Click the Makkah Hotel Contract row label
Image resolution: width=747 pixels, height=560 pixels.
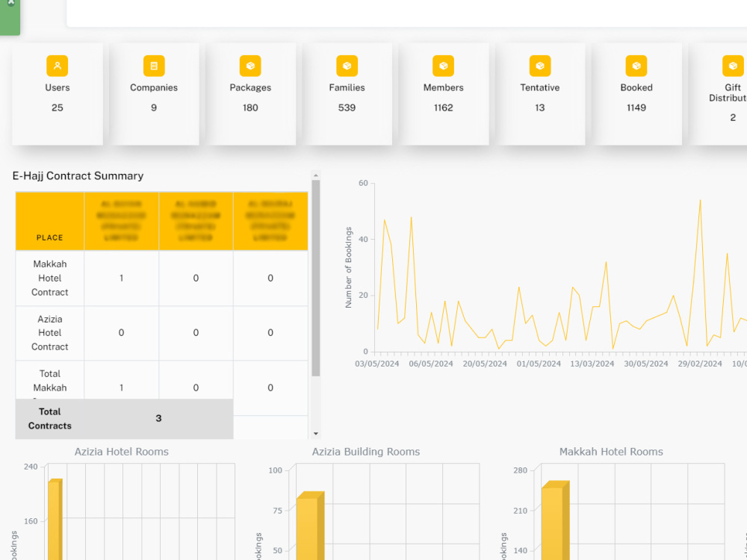(49, 278)
